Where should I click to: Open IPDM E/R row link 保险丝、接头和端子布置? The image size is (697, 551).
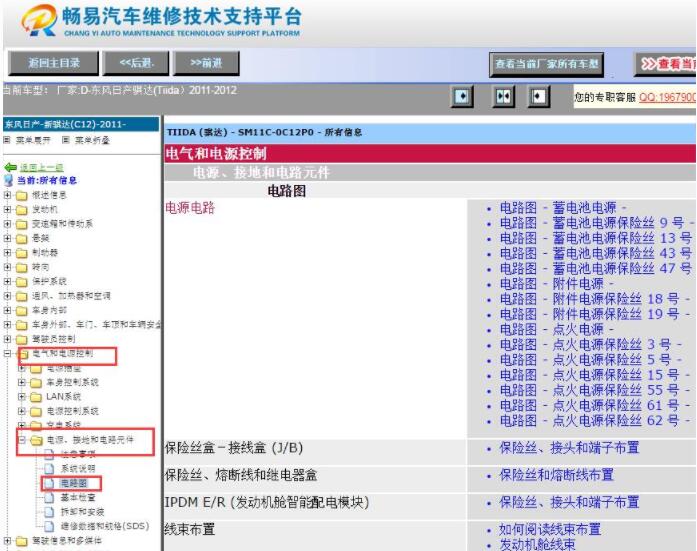point(569,503)
